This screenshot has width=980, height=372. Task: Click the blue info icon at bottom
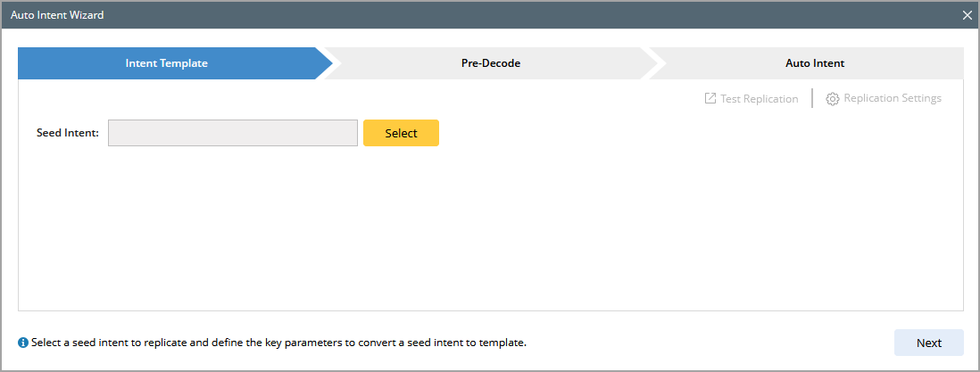23,343
